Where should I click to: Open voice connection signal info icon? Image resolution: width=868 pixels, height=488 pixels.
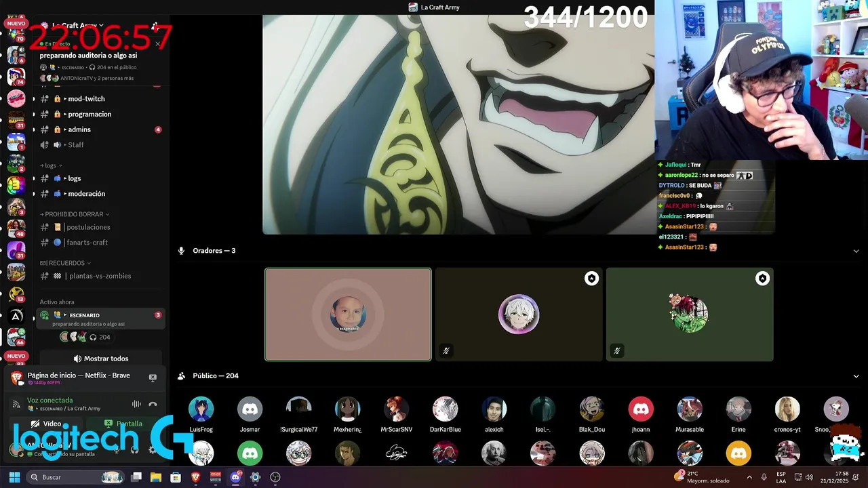(x=16, y=404)
